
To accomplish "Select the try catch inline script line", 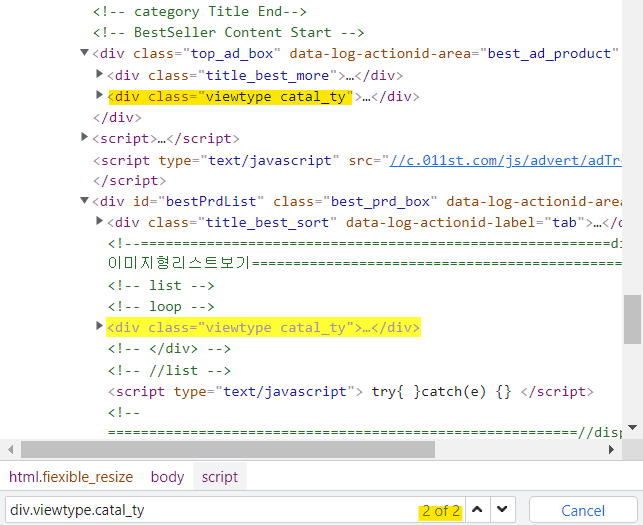I will tap(350, 391).
